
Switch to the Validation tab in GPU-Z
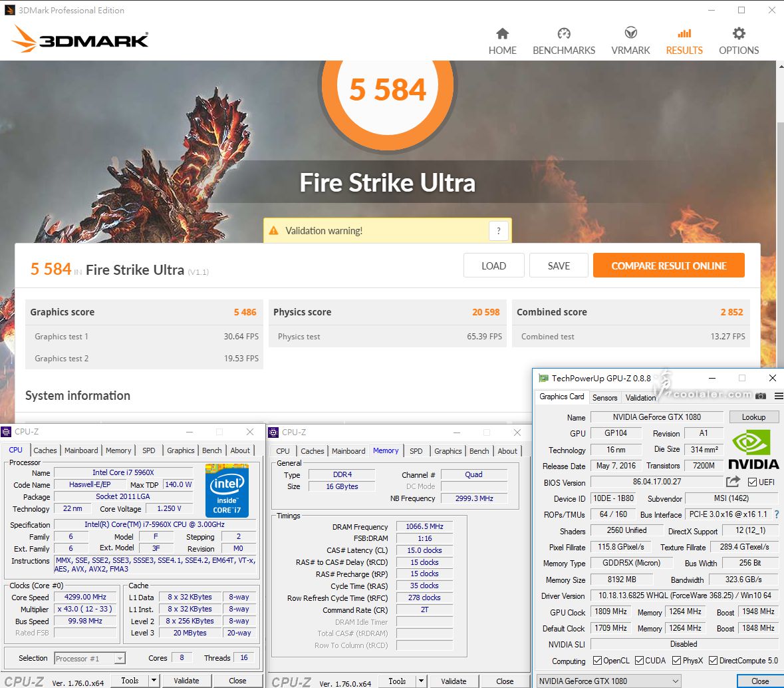pos(640,398)
